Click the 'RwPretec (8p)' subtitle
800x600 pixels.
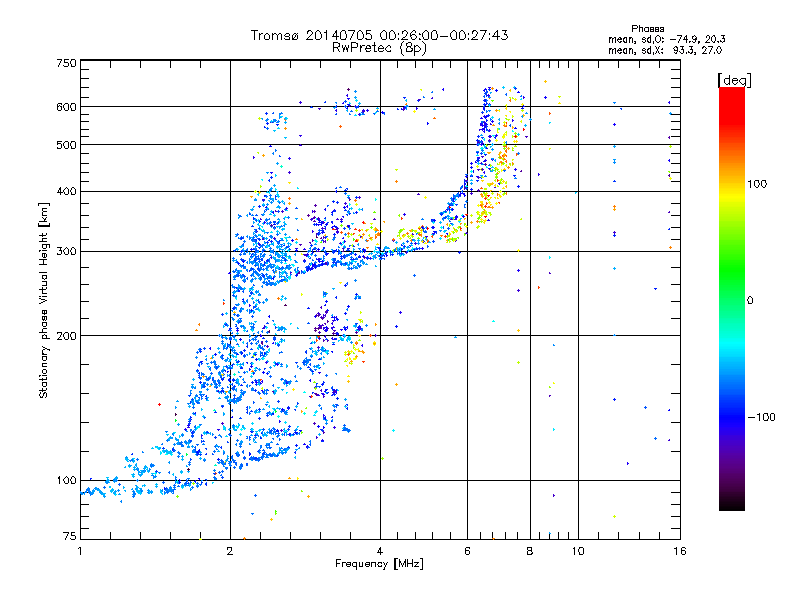click(x=379, y=48)
